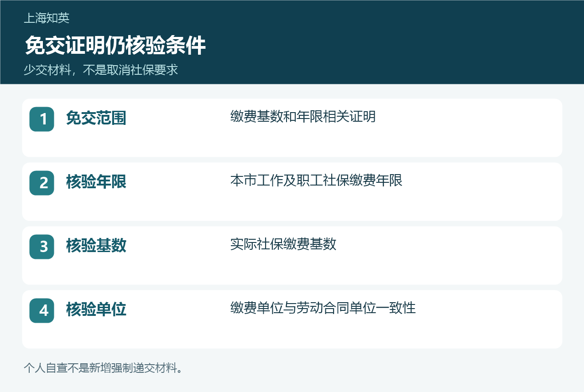This screenshot has height=392, width=584.
Task: Select the heading 免交范围
Action: tap(96, 119)
